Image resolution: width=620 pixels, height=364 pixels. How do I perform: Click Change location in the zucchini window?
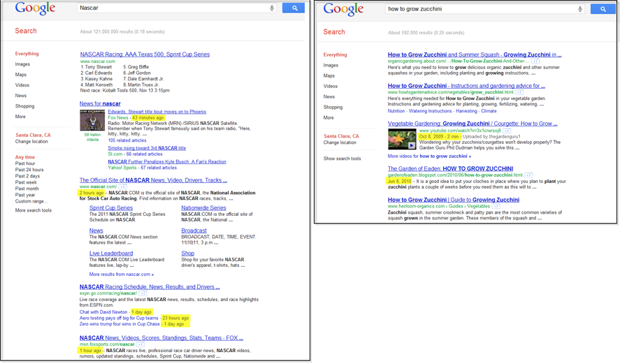click(340, 143)
